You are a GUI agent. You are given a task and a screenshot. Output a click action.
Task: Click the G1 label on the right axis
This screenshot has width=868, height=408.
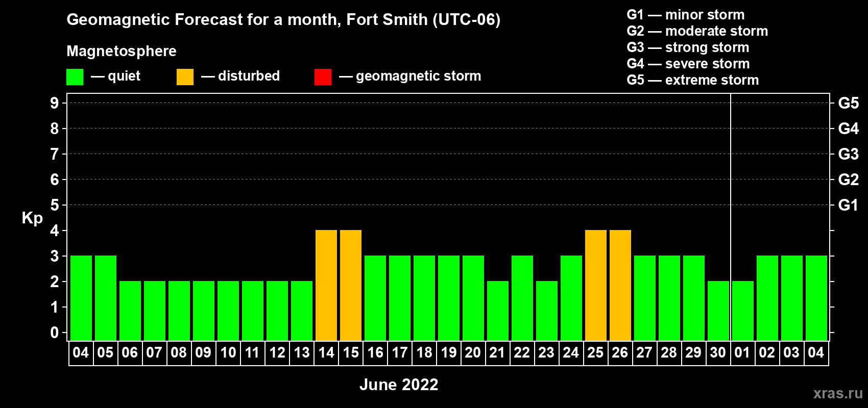[x=848, y=205]
